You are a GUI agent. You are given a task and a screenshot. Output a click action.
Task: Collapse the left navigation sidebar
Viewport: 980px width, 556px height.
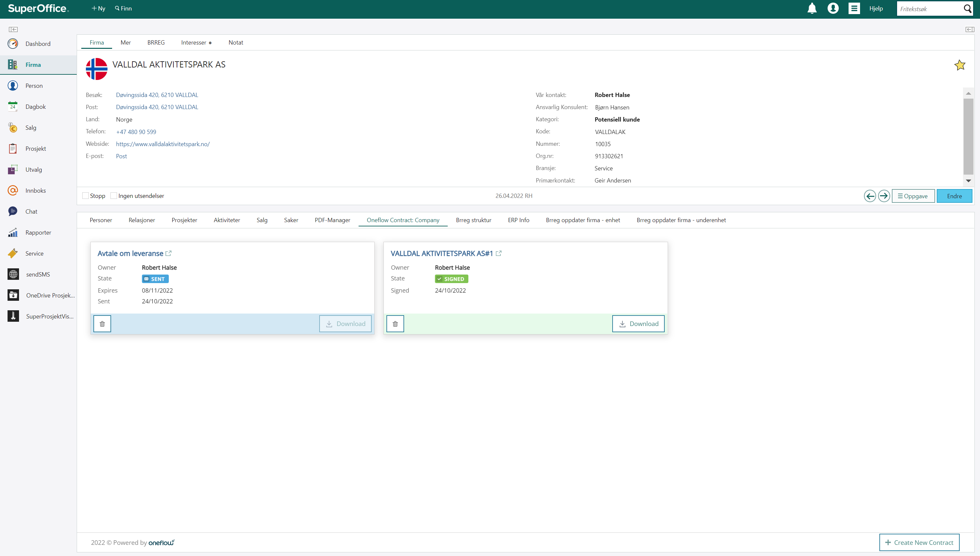click(x=13, y=29)
